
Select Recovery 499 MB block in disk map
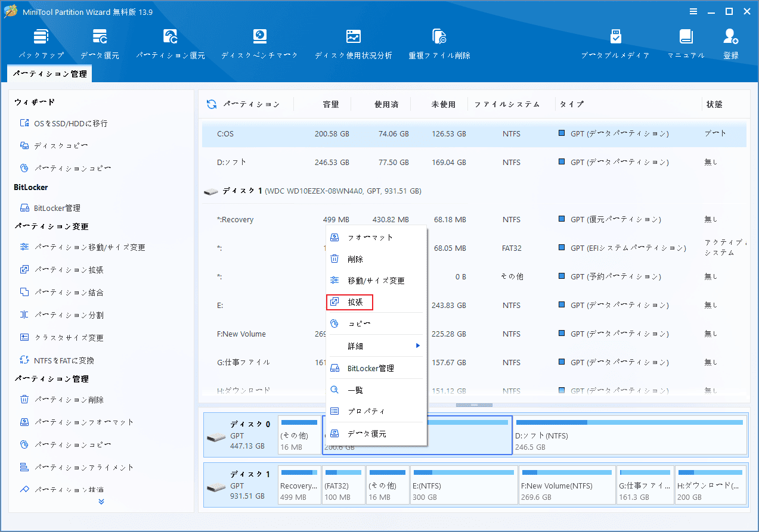(x=299, y=485)
